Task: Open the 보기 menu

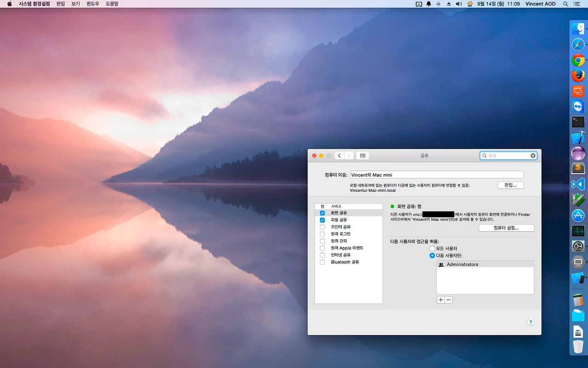Action: [76, 4]
